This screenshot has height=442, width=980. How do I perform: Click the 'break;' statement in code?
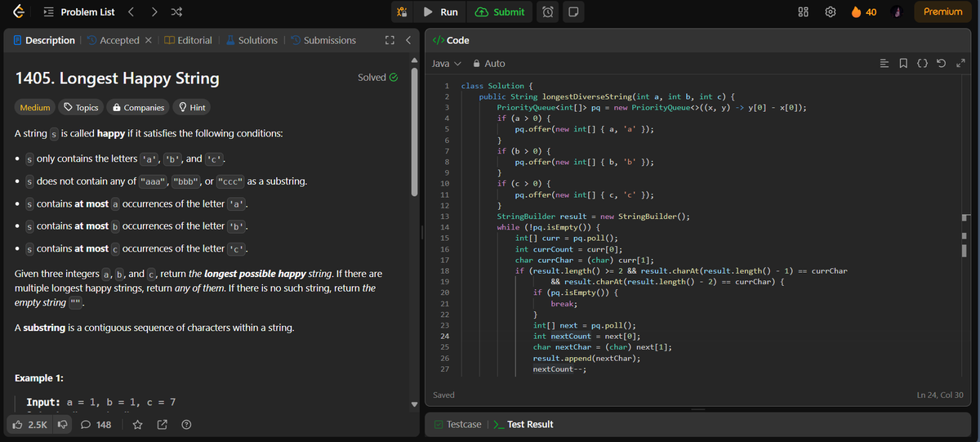(564, 303)
